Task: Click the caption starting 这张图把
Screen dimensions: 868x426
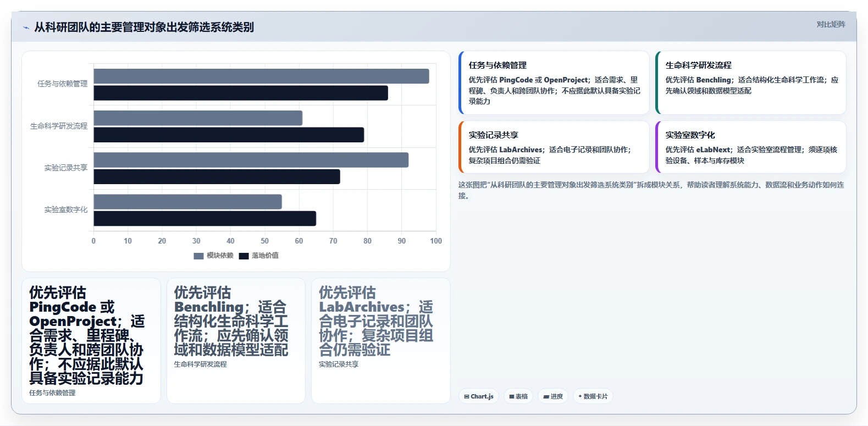Action: click(652, 190)
